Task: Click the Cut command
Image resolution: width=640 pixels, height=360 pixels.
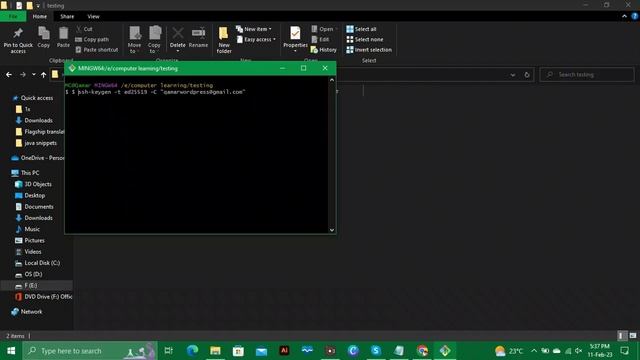Action: pos(84,29)
